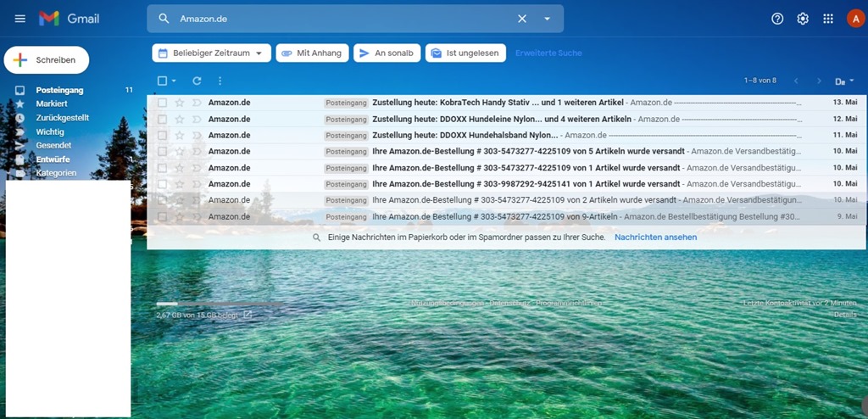Expand the search options dropdown arrow
868x419 pixels.
tap(547, 19)
